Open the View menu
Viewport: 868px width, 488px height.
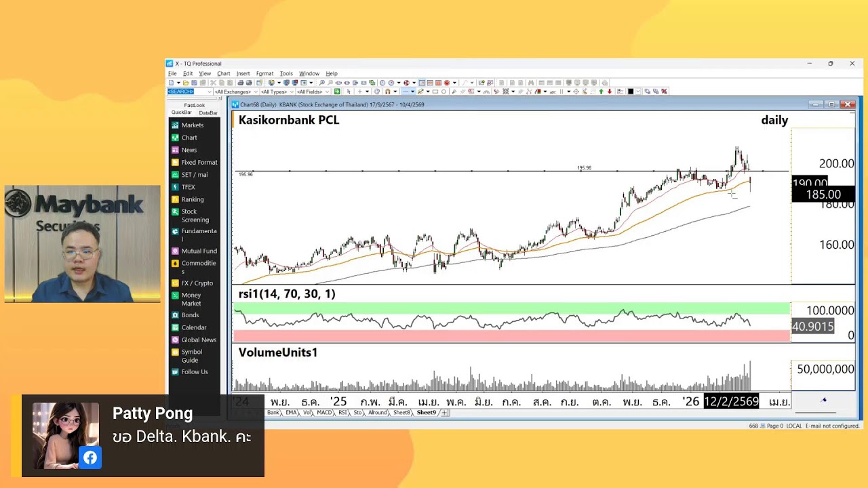(x=205, y=73)
